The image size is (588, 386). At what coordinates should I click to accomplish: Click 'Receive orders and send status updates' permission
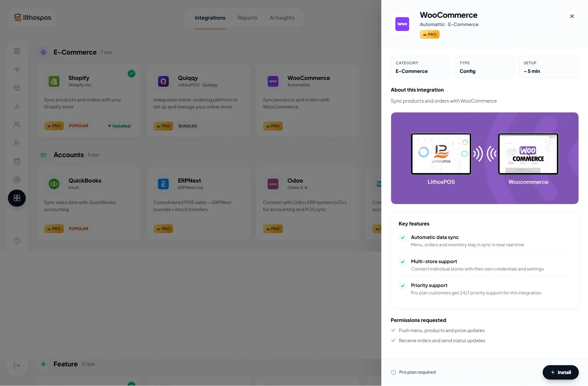442,340
